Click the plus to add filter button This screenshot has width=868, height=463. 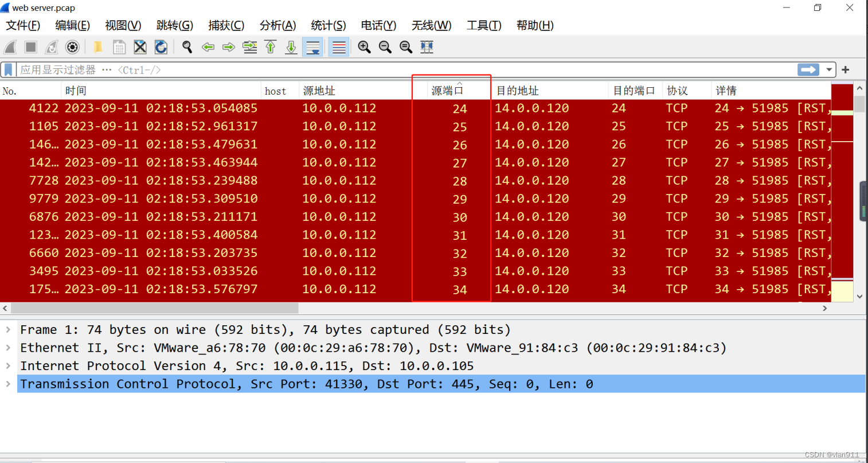[846, 69]
